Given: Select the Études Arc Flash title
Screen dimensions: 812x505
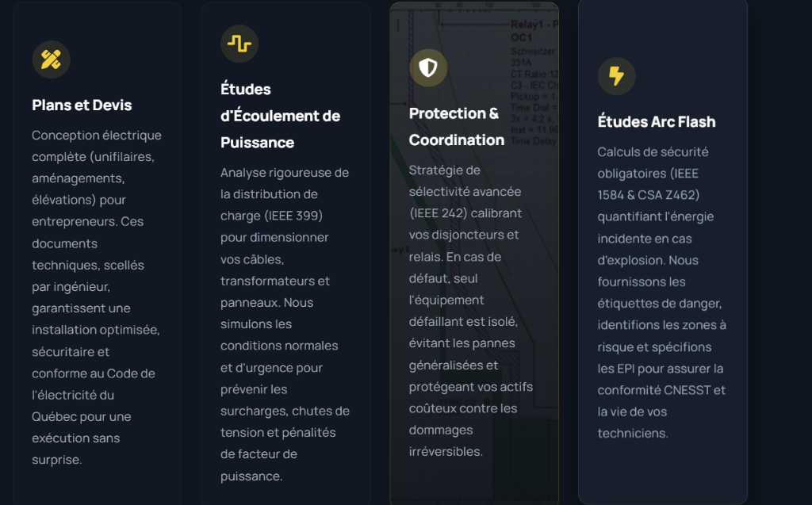Looking at the screenshot, I should (x=657, y=122).
